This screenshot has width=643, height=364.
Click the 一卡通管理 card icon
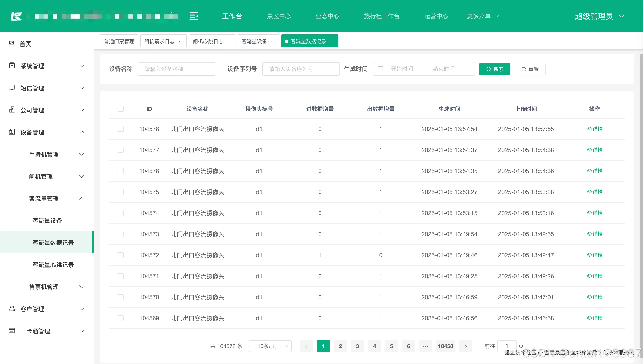[12, 330]
